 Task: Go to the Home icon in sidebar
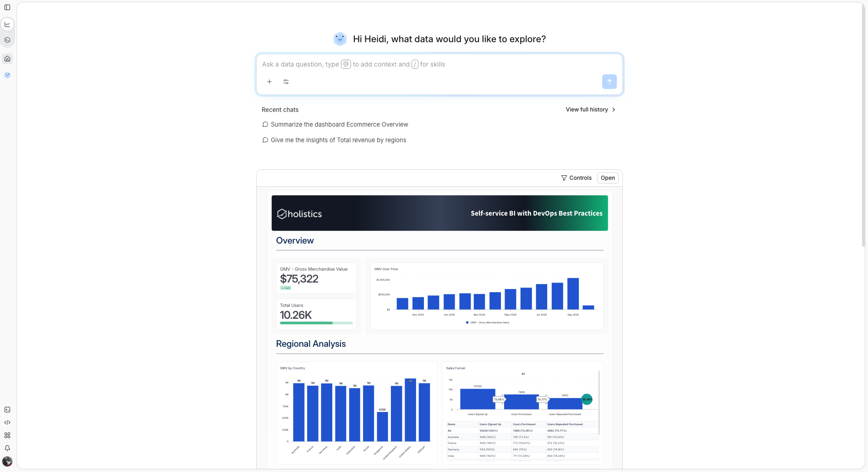[7, 59]
